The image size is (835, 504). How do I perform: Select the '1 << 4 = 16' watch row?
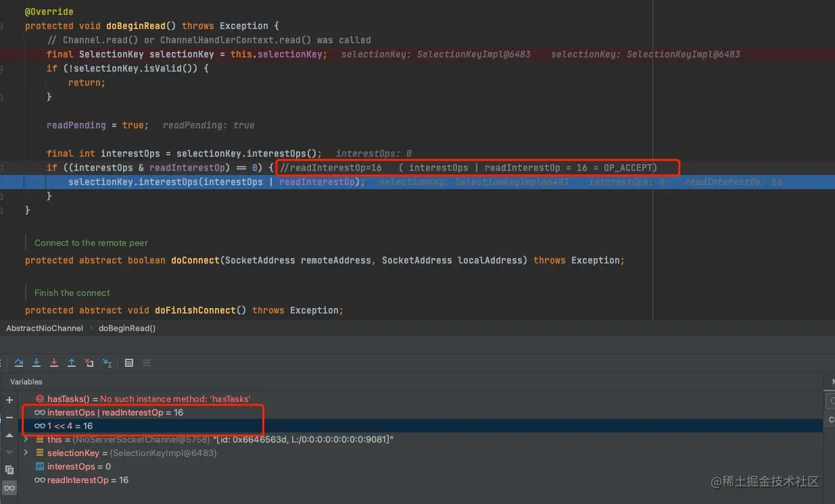click(419, 426)
